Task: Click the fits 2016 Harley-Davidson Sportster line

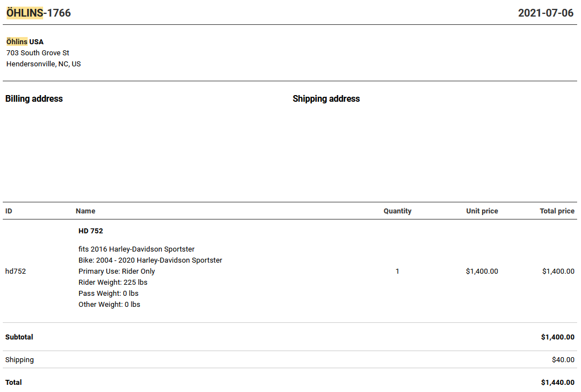Action: click(137, 249)
